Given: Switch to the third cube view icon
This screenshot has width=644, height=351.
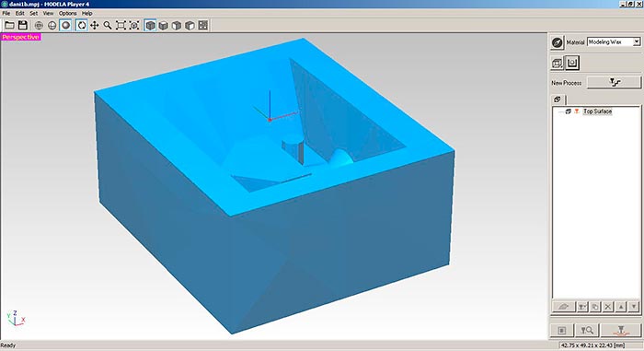Looking at the screenshot, I should 177,26.
